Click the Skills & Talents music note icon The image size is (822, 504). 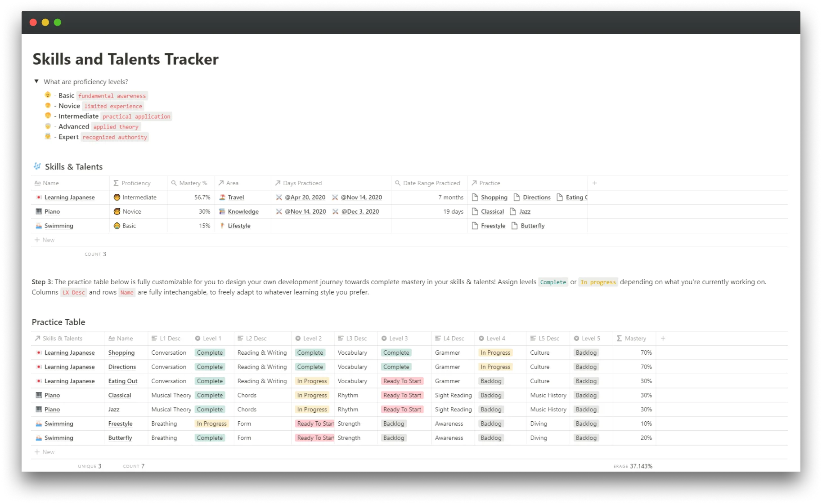click(37, 166)
